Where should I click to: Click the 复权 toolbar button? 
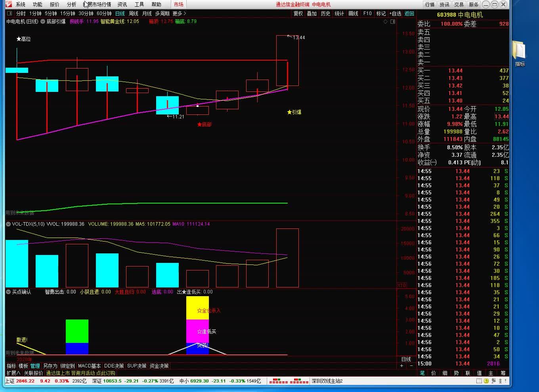click(x=298, y=13)
